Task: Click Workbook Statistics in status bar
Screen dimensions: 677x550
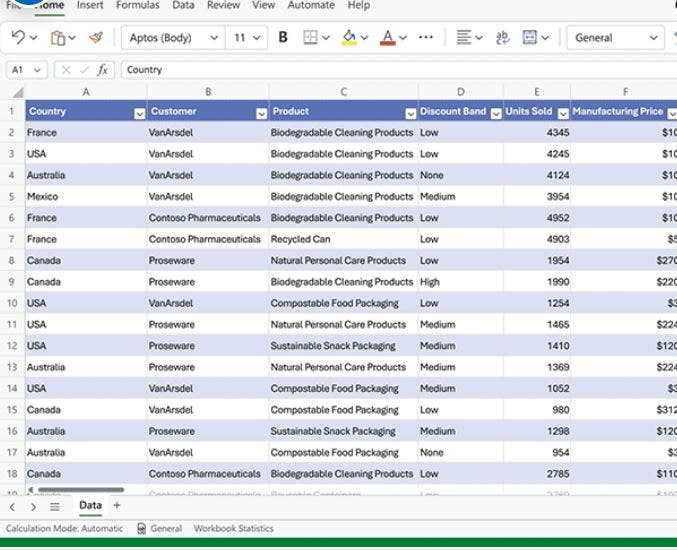Action: [x=233, y=529]
